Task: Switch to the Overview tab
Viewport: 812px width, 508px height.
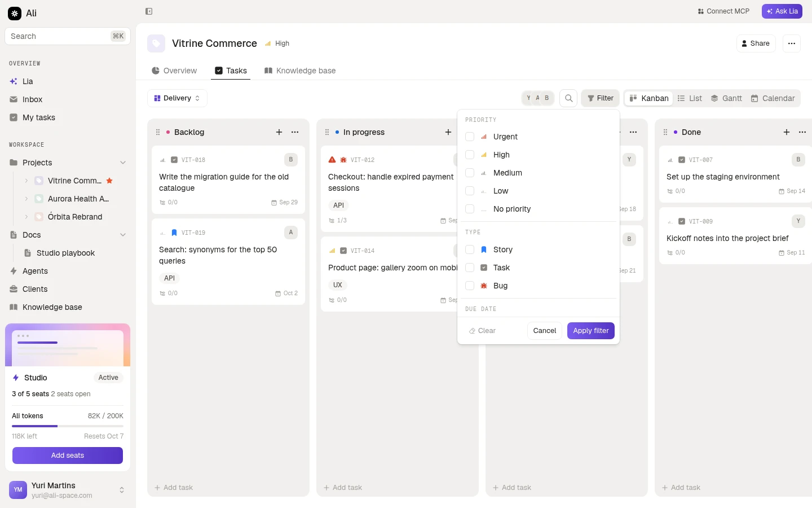Action: pos(174,71)
